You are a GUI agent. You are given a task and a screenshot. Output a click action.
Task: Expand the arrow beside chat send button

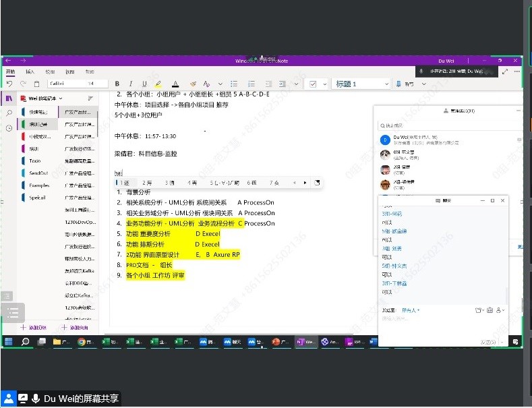pos(502,342)
